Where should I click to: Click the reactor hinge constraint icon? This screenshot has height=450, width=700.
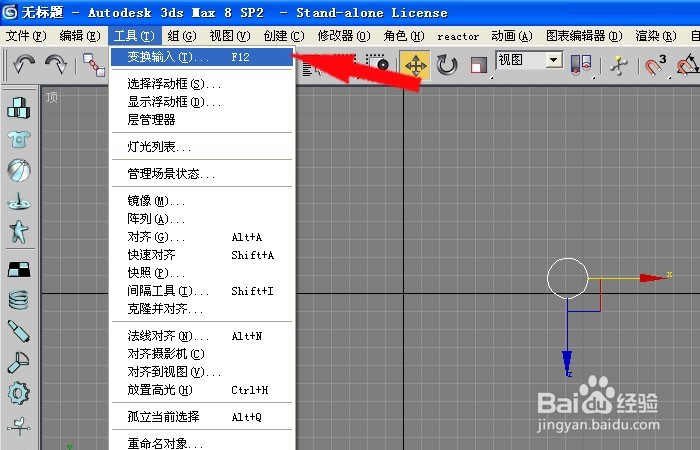tap(19, 362)
